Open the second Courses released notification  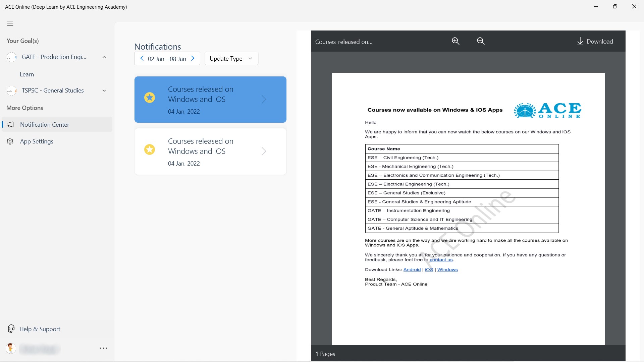[x=210, y=152]
